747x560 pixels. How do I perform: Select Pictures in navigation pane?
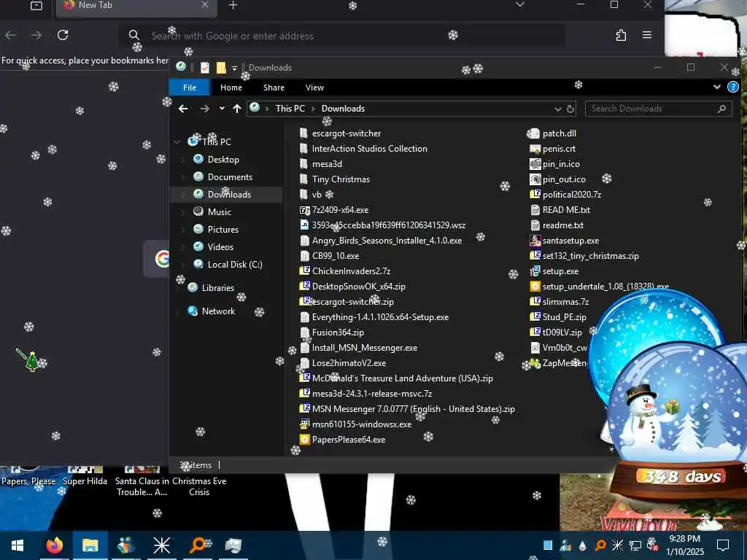click(x=223, y=230)
